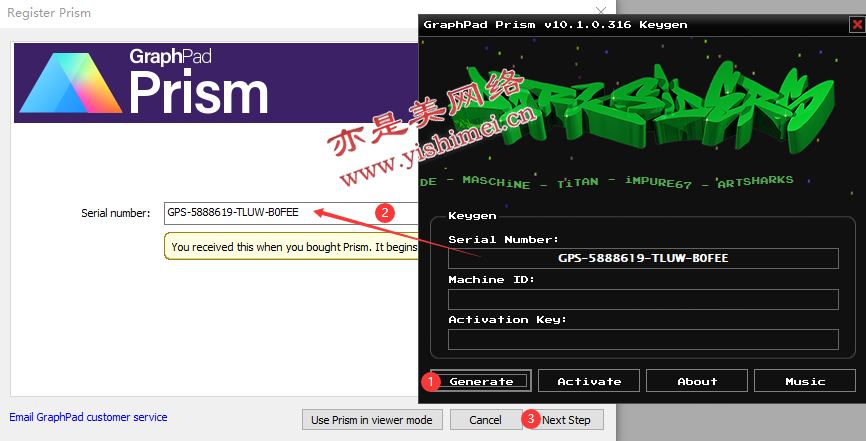Open the About button info
This screenshot has width=866, height=441.
[697, 381]
